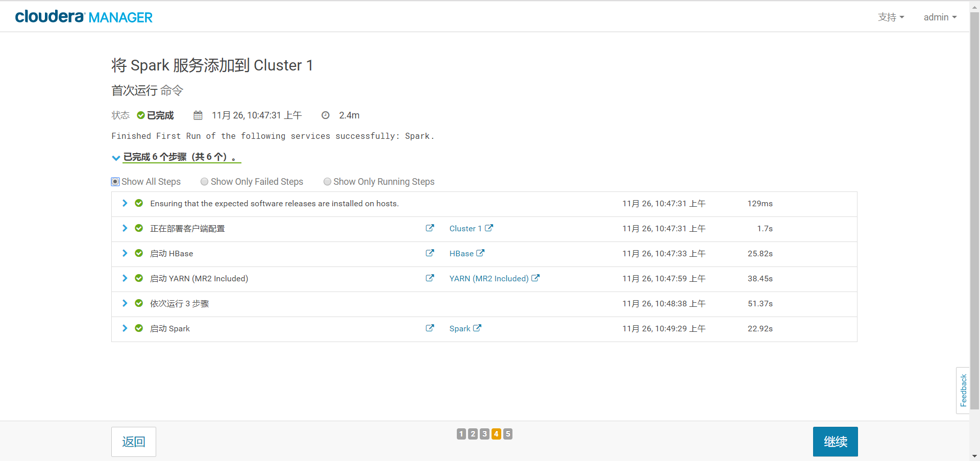The width and height of the screenshot is (980, 461).
Task: Open the Cluster 1 link
Action: pyautogui.click(x=465, y=229)
